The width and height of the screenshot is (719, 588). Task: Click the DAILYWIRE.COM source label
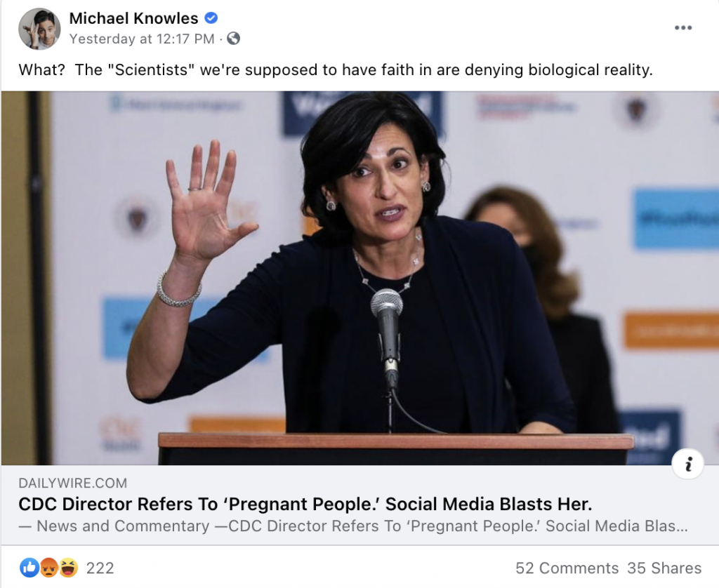coord(73,483)
